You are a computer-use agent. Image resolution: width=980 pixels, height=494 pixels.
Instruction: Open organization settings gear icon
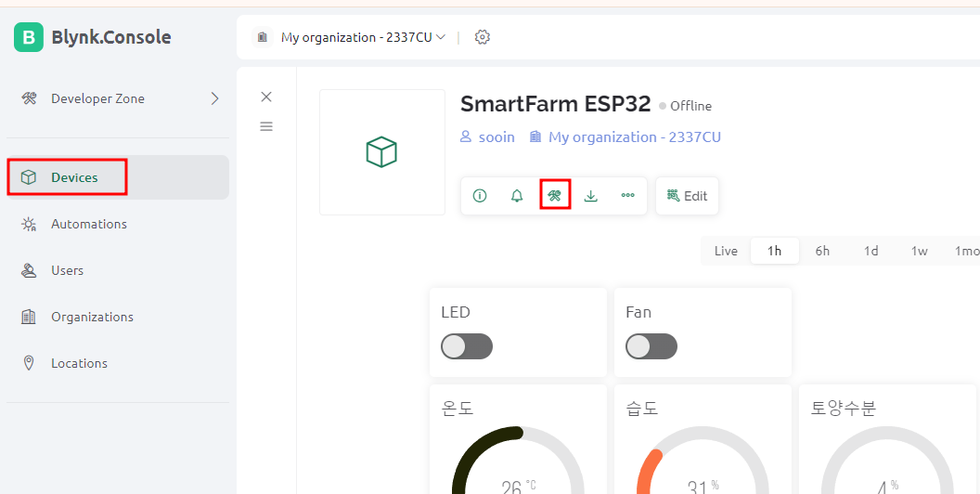[482, 37]
